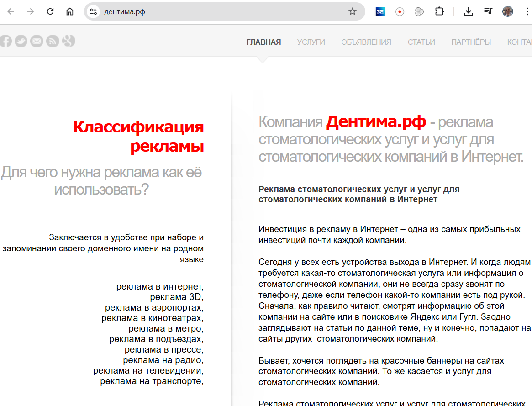Open the browser three-dot menu

coord(527,11)
